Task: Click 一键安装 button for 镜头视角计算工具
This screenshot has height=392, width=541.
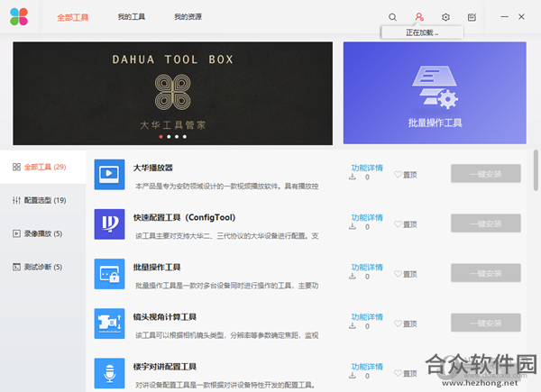Action: [x=486, y=323]
